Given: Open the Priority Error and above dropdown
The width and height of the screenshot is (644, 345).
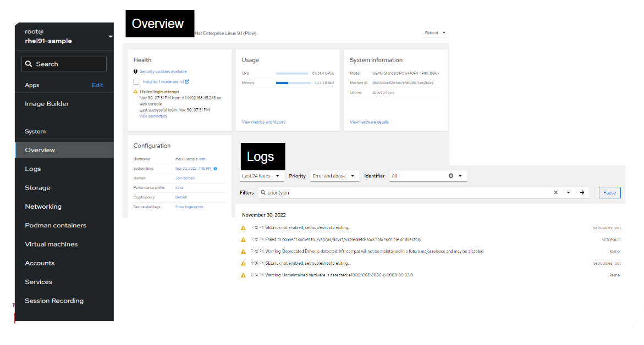Looking at the screenshot, I should click(334, 176).
